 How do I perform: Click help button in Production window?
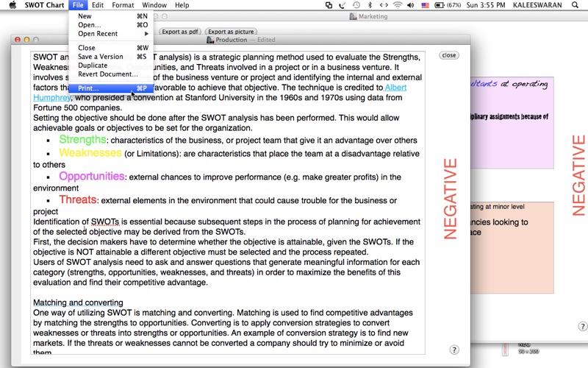[454, 350]
